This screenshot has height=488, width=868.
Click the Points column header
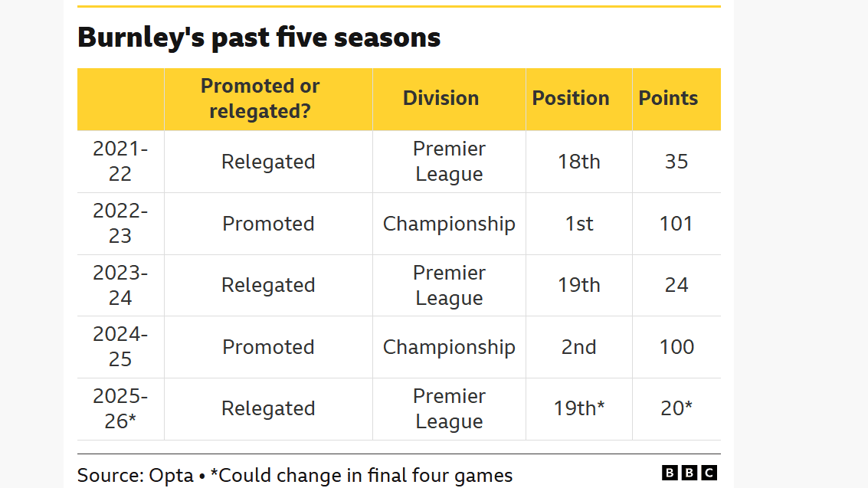pyautogui.click(x=668, y=99)
